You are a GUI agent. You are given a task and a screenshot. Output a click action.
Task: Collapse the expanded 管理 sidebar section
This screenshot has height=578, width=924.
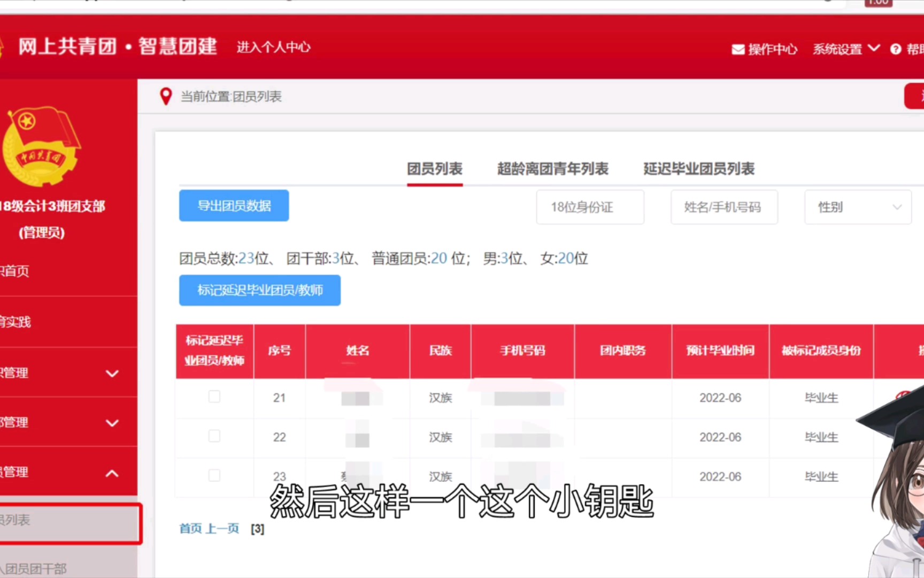tap(68, 472)
